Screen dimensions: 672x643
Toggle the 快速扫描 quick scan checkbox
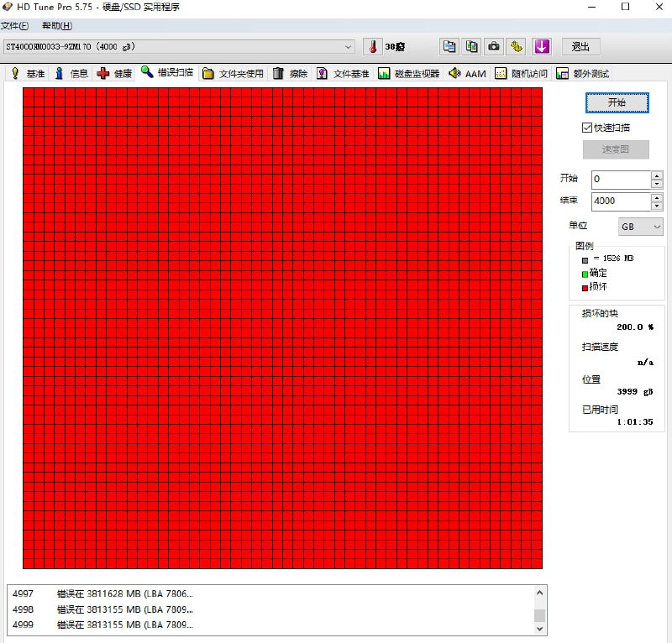(x=587, y=128)
